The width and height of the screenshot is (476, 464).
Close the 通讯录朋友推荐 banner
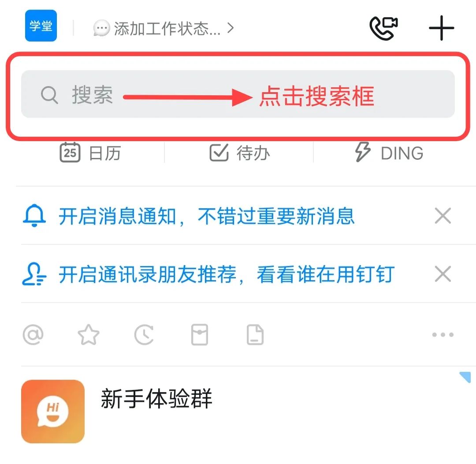coord(443,274)
